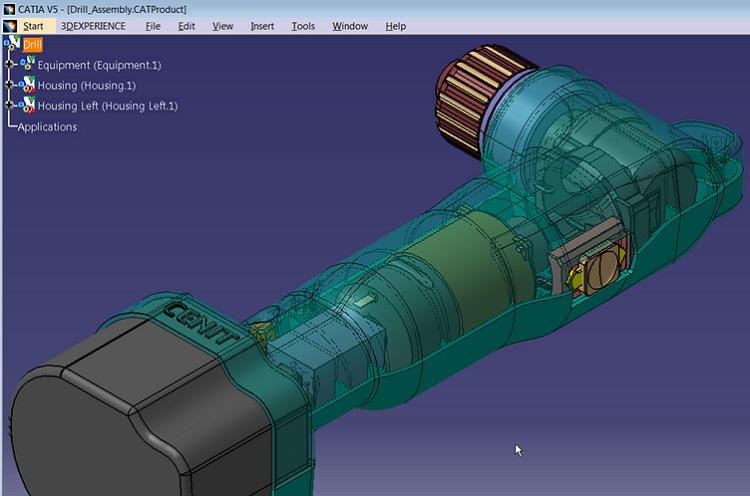Click the Housing (Housing.1) component icon
This screenshot has width=750, height=496.
pyautogui.click(x=27, y=85)
